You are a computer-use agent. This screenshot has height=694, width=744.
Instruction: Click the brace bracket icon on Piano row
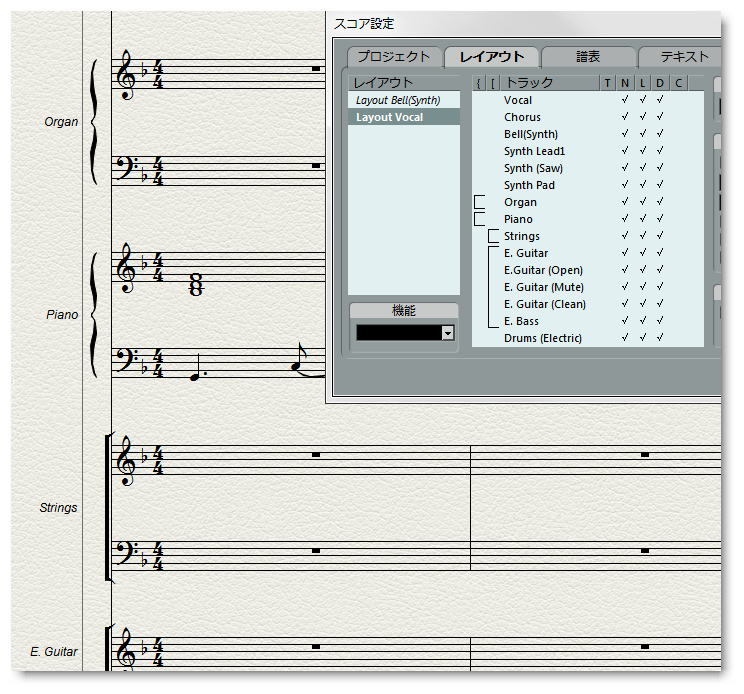click(479, 219)
